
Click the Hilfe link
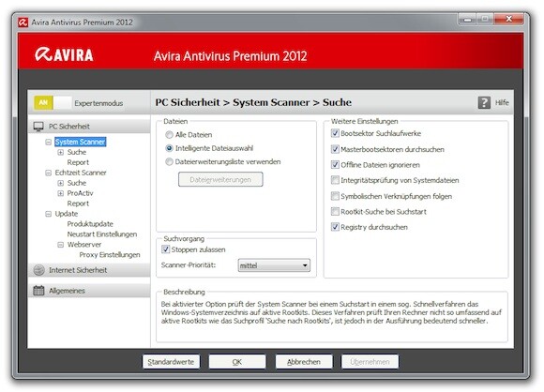coord(502,102)
